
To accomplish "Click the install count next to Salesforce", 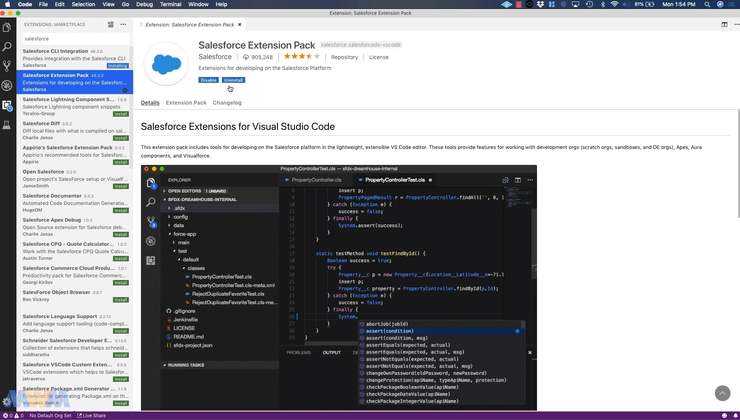I will 258,57.
